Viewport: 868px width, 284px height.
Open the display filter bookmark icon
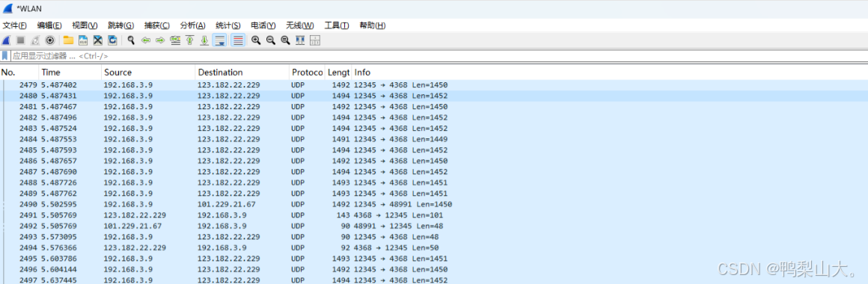tap(5, 56)
